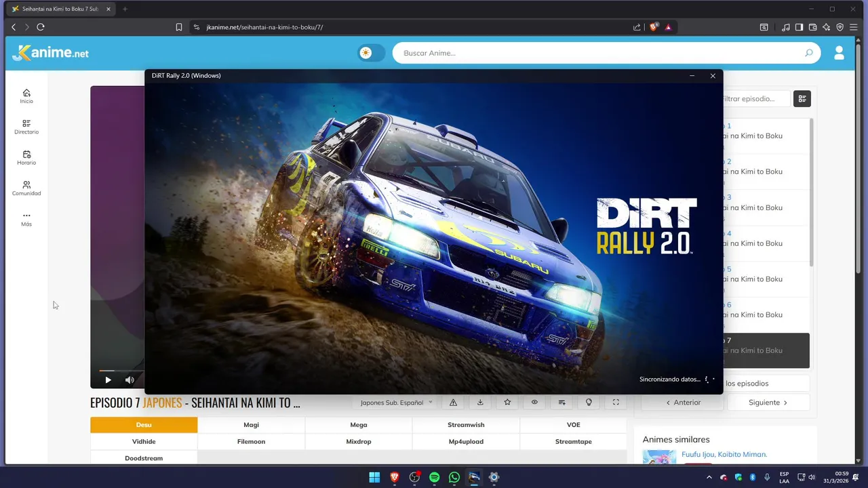Click the expand player fullscreen icon
Screen dimensions: 868x488
616,403
